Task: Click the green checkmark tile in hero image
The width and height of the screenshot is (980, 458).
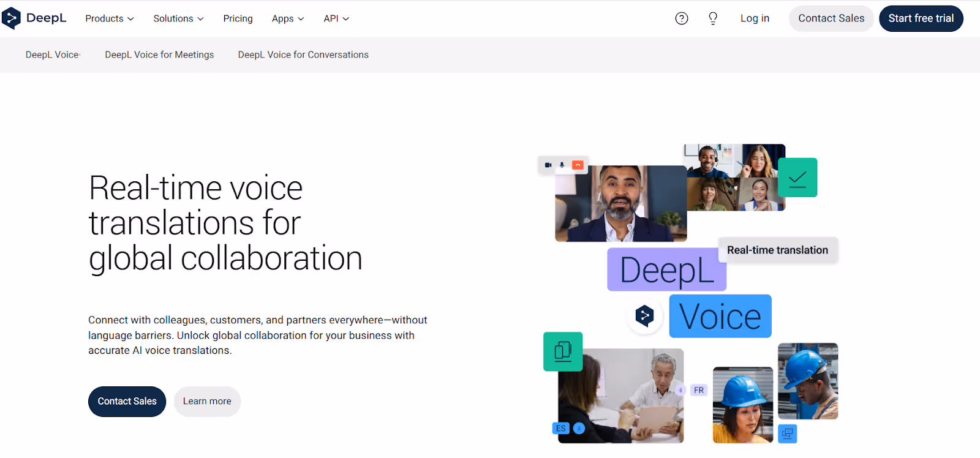Action: (797, 178)
